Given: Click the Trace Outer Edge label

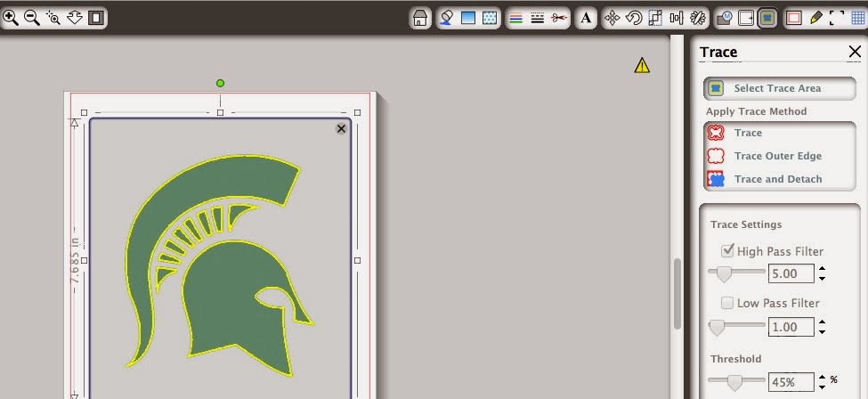Looking at the screenshot, I should 778,156.
